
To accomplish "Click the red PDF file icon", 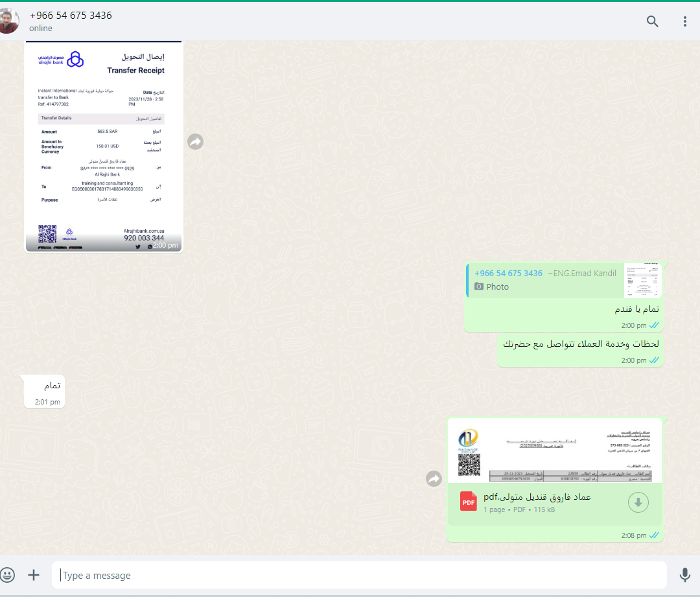I will [x=469, y=502].
